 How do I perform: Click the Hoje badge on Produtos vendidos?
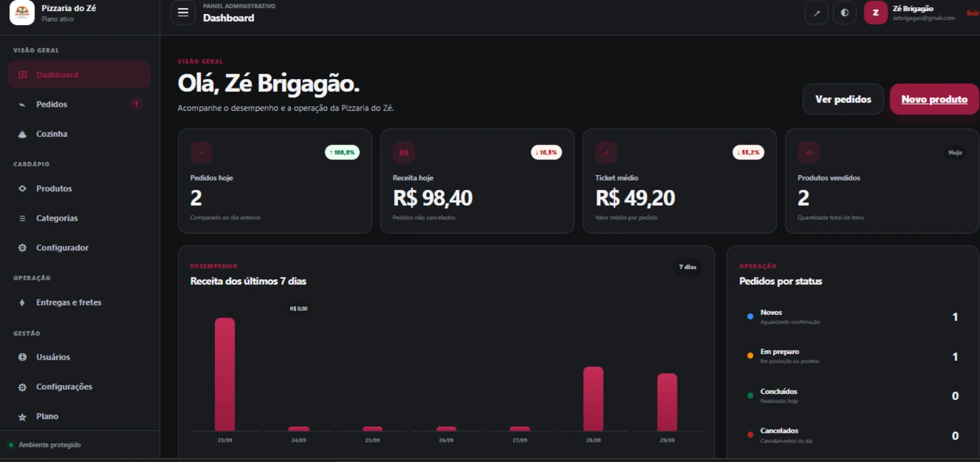pyautogui.click(x=955, y=153)
